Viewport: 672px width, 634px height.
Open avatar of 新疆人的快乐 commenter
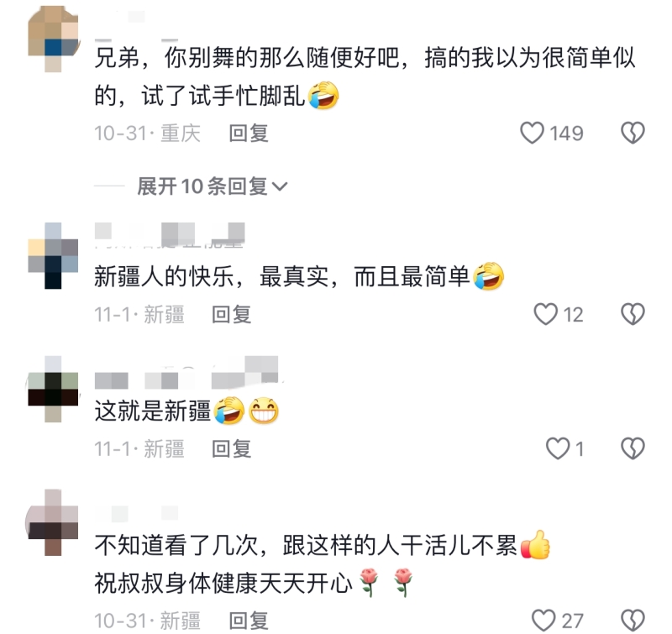click(53, 256)
